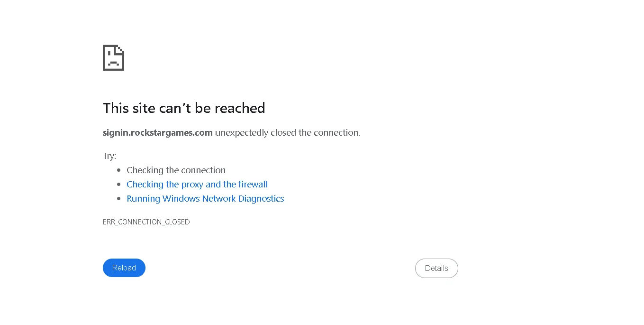Open the Details button
Screen dimensions: 644x325
pos(436,268)
